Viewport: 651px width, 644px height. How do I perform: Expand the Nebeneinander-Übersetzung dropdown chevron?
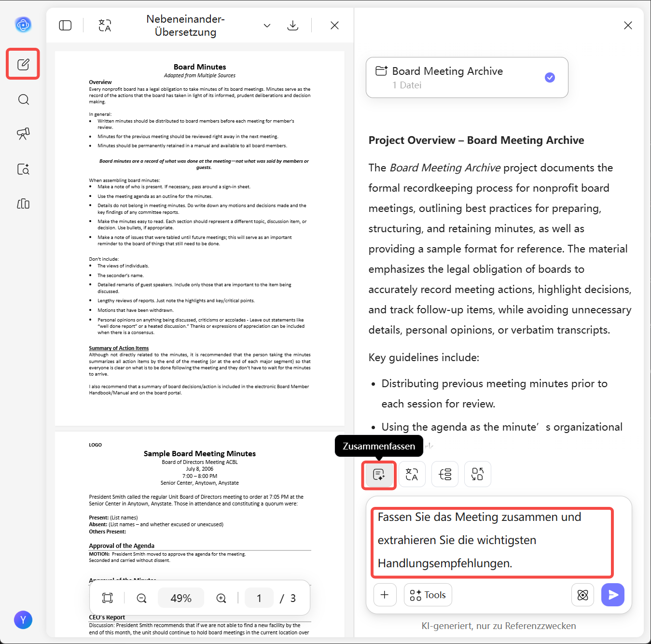267,26
